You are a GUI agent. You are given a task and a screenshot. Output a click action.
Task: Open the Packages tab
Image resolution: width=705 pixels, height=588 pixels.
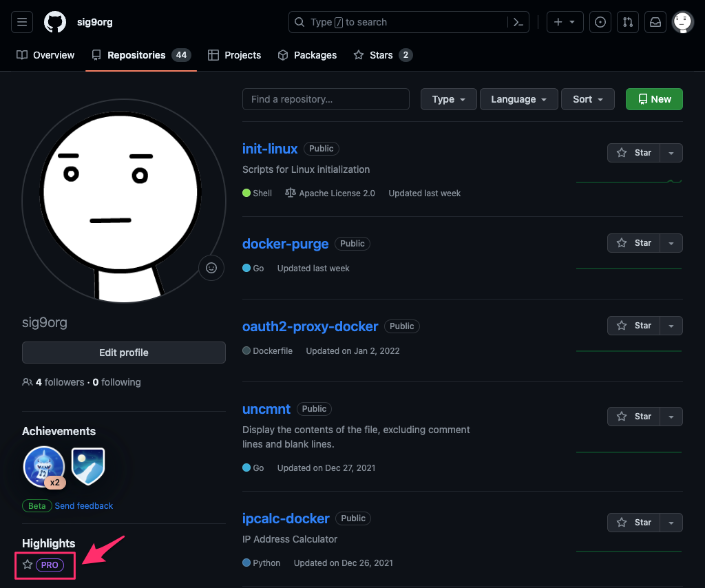point(307,55)
